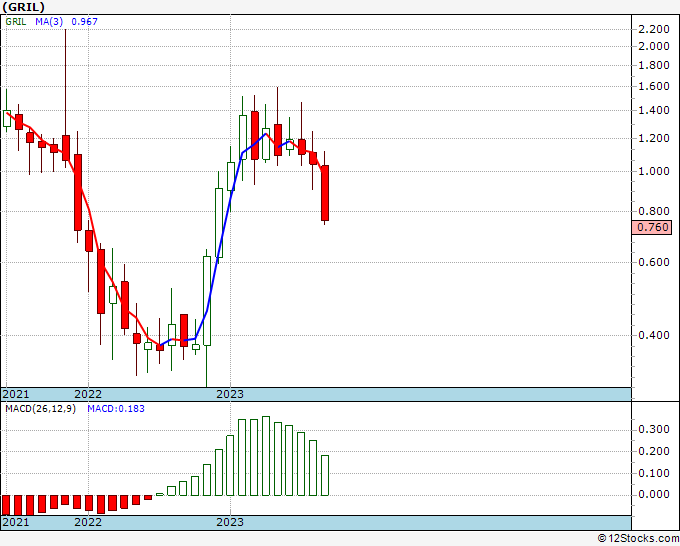Image resolution: width=680 pixels, height=546 pixels.
Task: Select the green GRIL legend label
Action: 16,22
